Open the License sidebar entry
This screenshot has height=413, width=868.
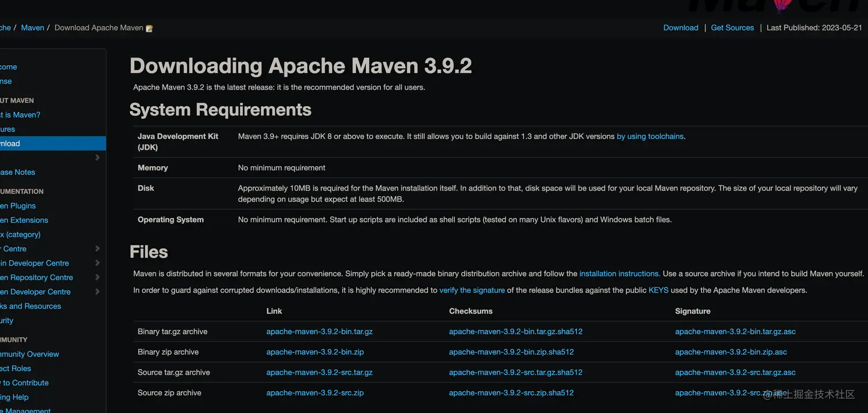coord(6,81)
